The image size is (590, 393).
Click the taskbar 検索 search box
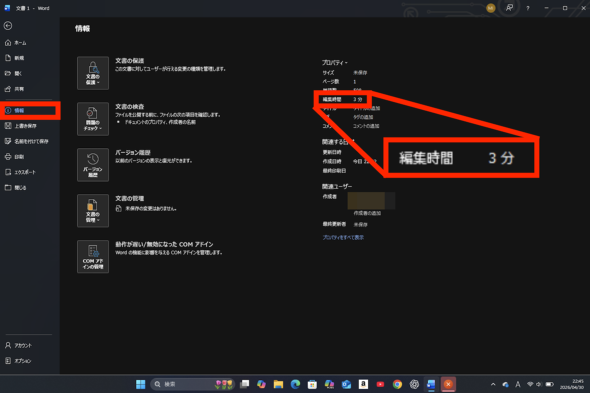193,384
